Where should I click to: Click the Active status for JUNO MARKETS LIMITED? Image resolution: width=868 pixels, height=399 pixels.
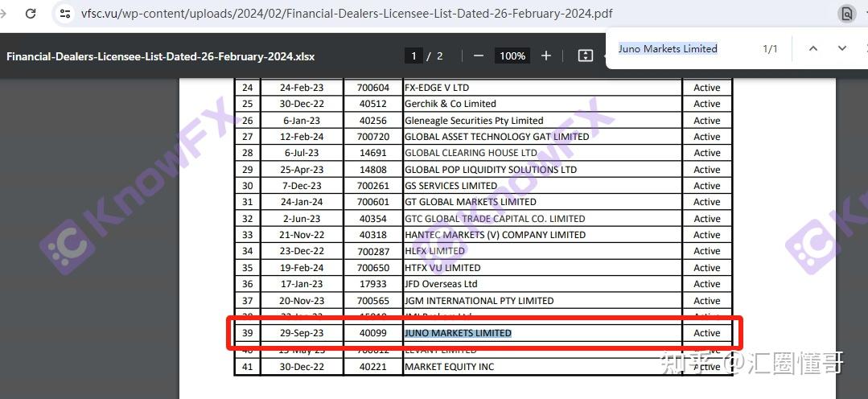point(707,333)
